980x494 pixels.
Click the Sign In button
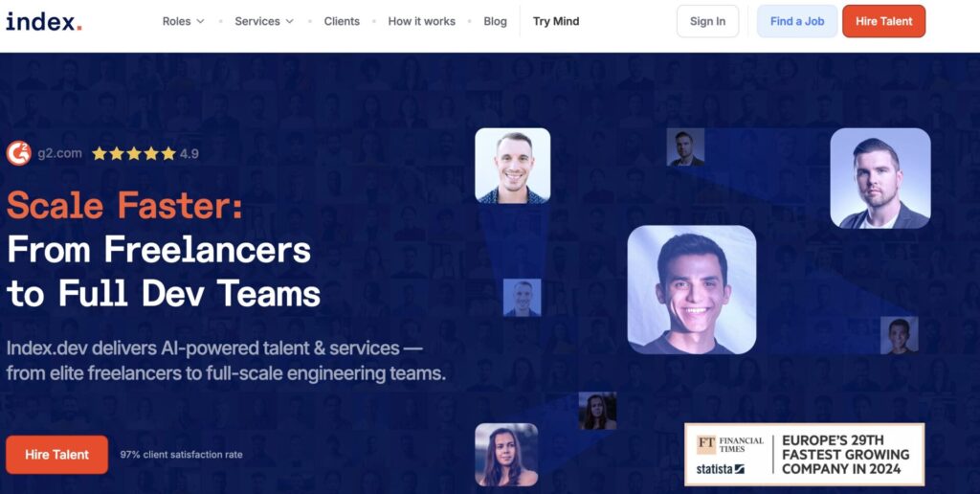click(707, 21)
